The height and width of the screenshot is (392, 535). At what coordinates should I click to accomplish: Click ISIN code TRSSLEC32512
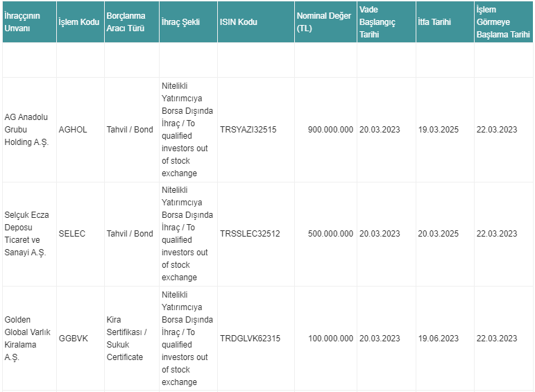coord(250,234)
